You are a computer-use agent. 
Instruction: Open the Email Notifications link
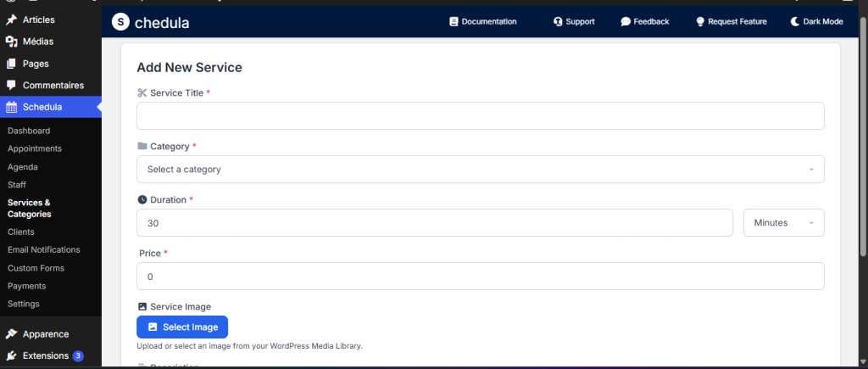coord(44,250)
